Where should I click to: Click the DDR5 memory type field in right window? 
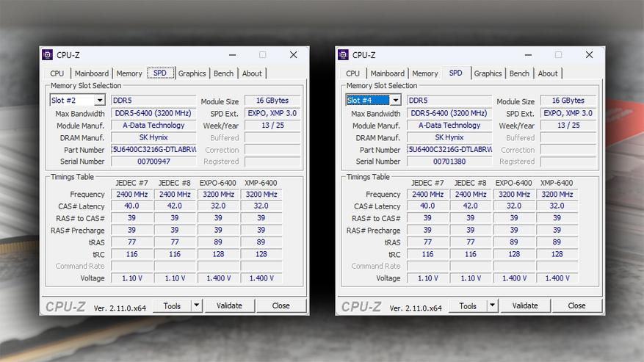(x=449, y=101)
